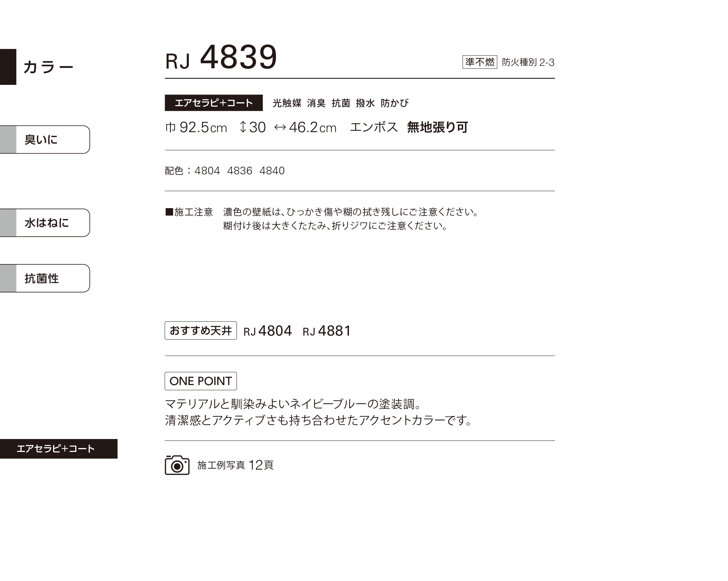Screen dimensions: 728x581
Task: Click the horizontal arrow icon before 46.2cm
Action: point(280,127)
